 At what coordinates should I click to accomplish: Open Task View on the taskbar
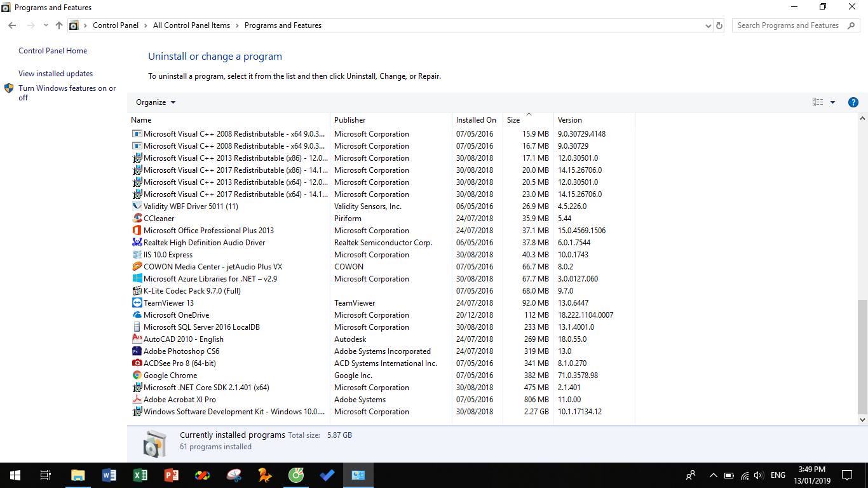46,475
